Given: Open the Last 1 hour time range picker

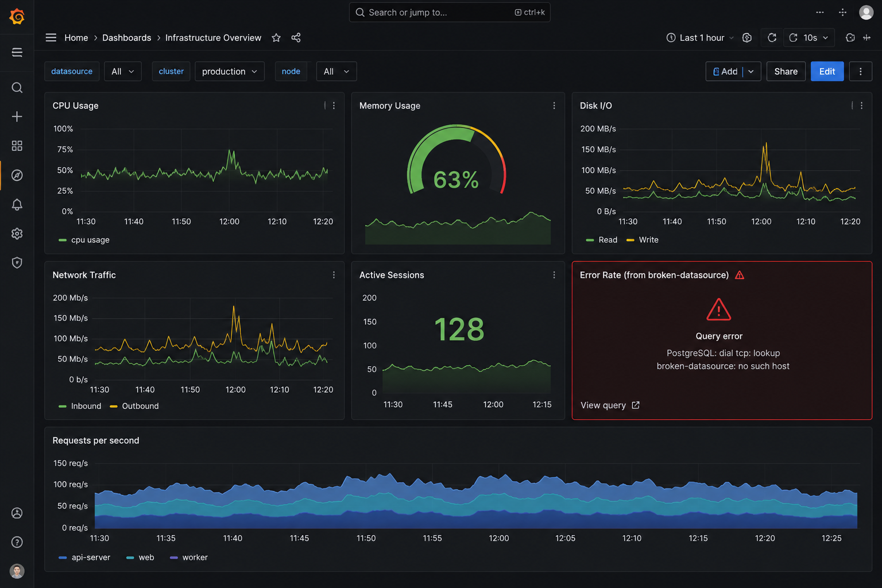Looking at the screenshot, I should click(700, 38).
